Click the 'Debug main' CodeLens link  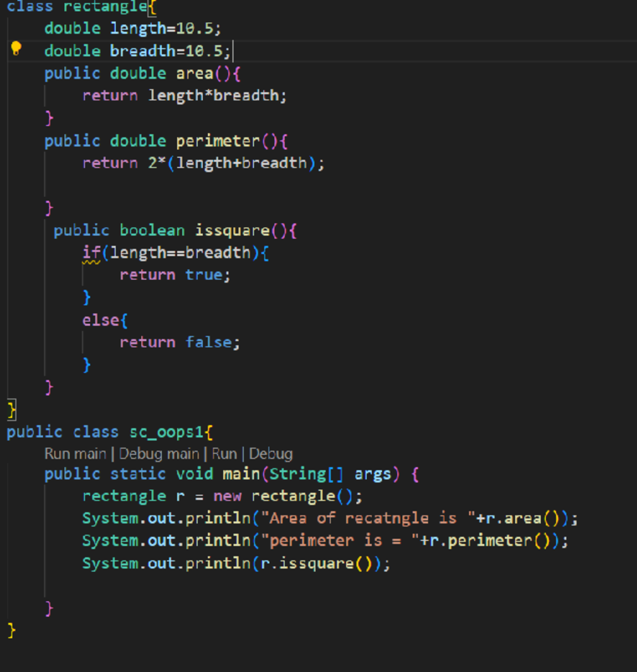(159, 454)
